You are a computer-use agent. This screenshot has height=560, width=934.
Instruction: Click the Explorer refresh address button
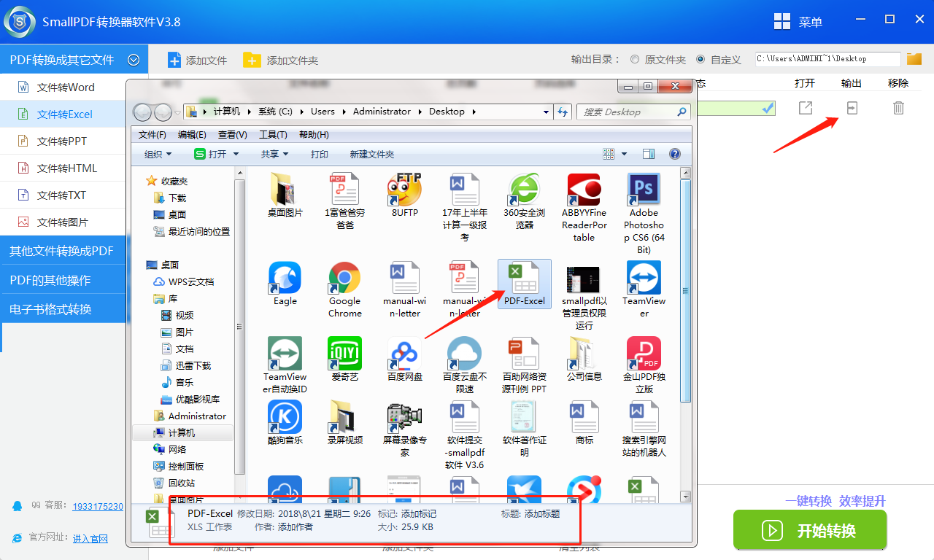[x=563, y=112]
